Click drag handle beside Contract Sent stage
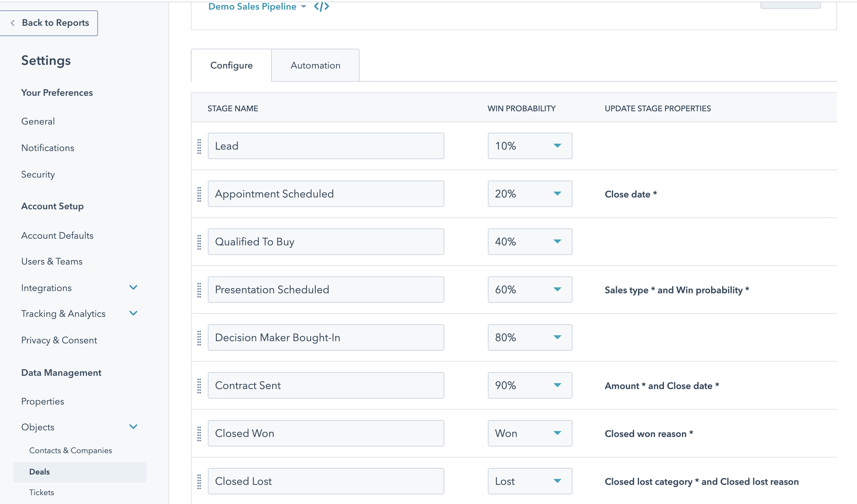Image resolution: width=857 pixels, height=504 pixels. [x=199, y=386]
